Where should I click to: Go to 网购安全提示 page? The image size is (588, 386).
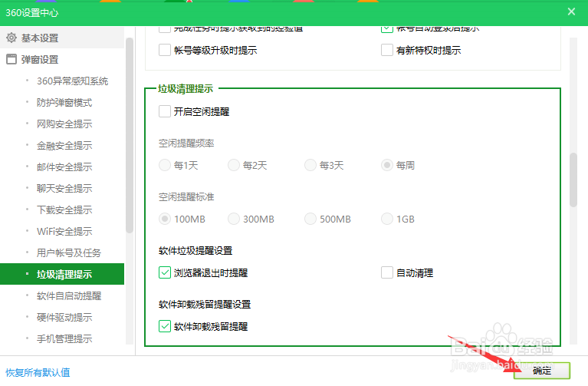pyautogui.click(x=64, y=124)
